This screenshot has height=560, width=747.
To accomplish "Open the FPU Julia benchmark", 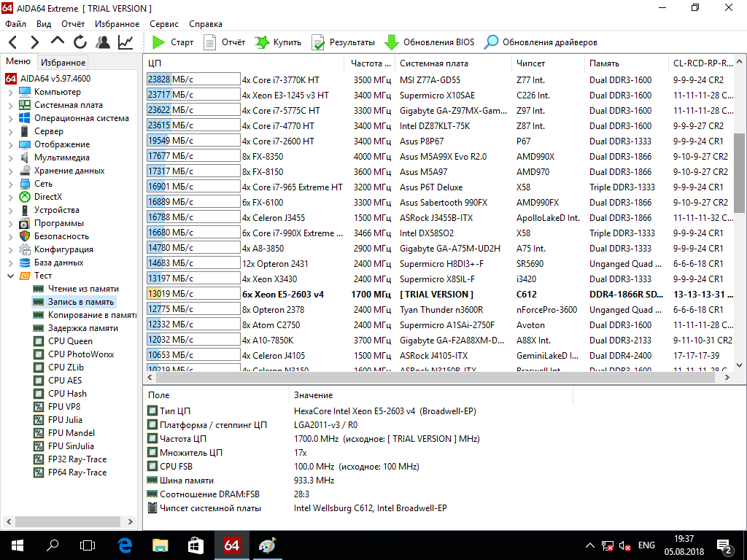I will coord(58,420).
